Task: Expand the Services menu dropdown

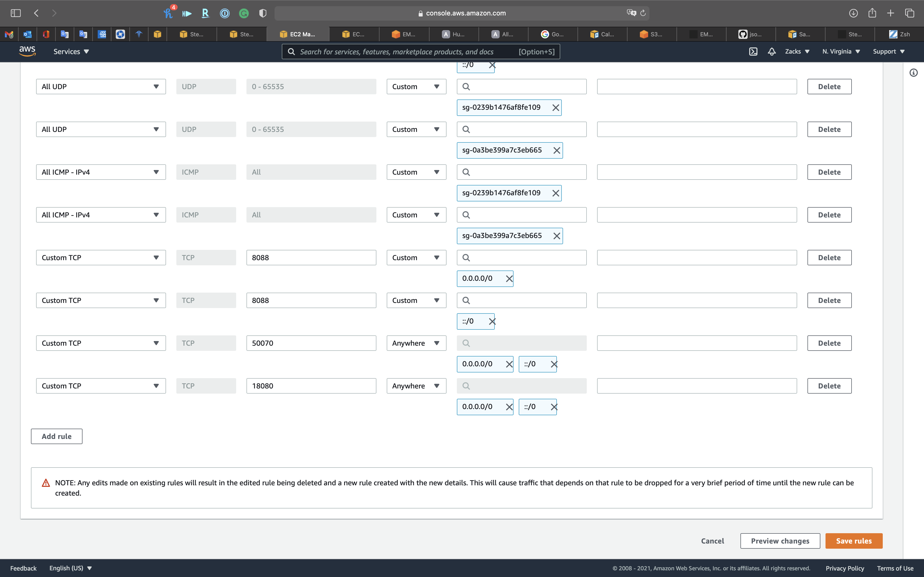Action: 71,52
